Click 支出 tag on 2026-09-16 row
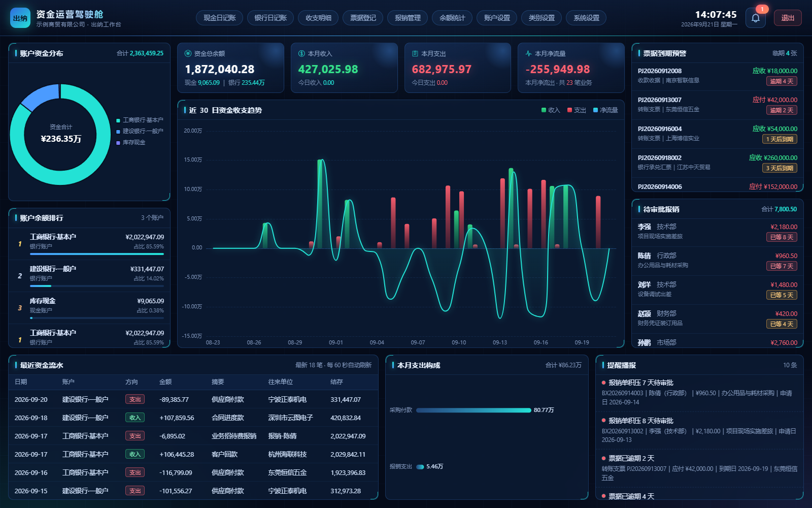Image resolution: width=812 pixels, height=508 pixels. click(x=135, y=472)
